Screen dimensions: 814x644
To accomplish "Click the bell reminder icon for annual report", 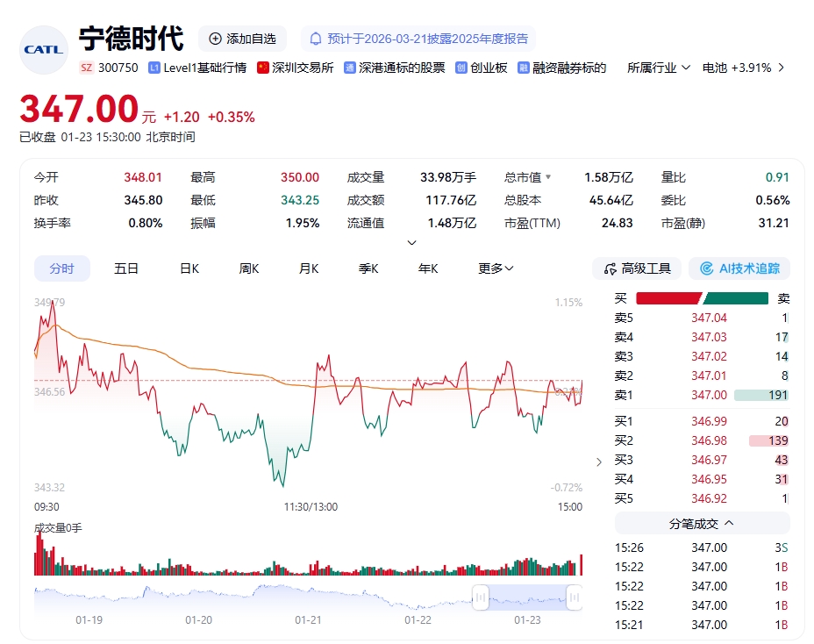I will [316, 39].
